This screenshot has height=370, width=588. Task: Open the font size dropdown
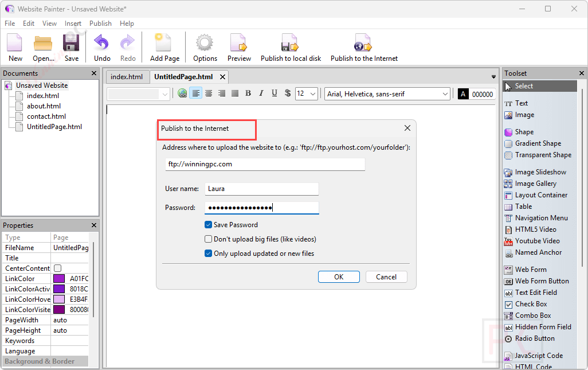coord(313,94)
